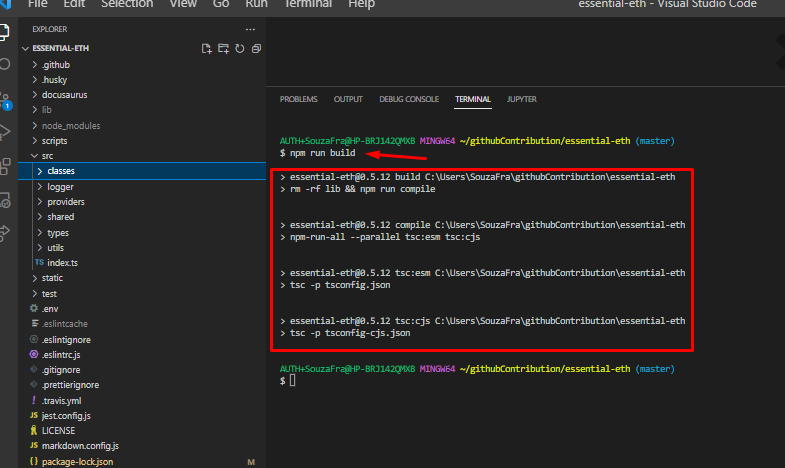Switch to the PROBLEMS panel tab
Viewport: 785px width, 468px height.
tap(298, 99)
